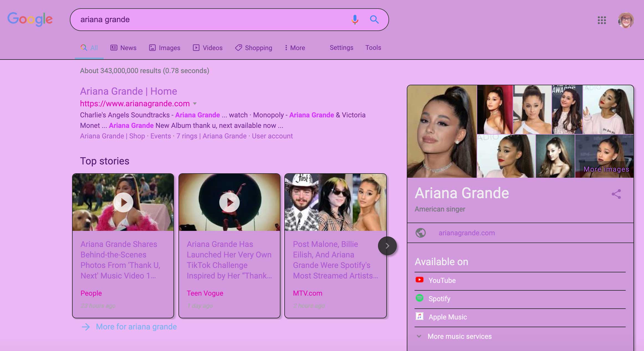Click the voice search microphone icon

click(x=354, y=20)
